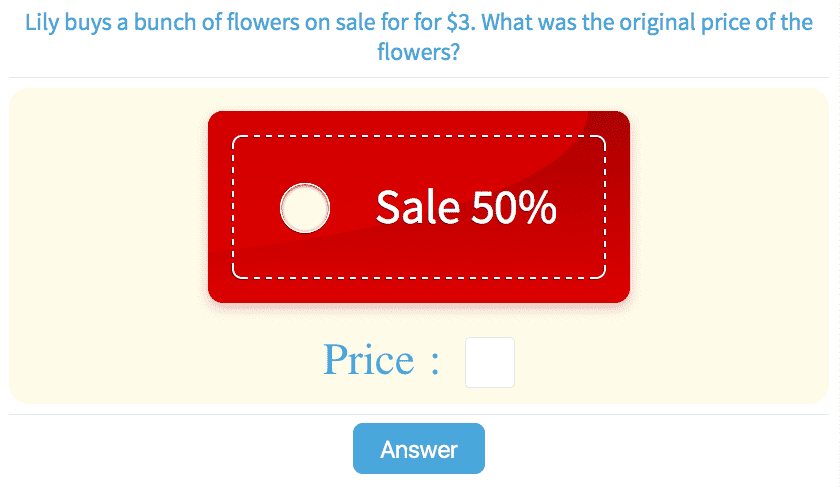Click the word "flowers?" ending the question
840x501 pixels.
click(x=418, y=52)
